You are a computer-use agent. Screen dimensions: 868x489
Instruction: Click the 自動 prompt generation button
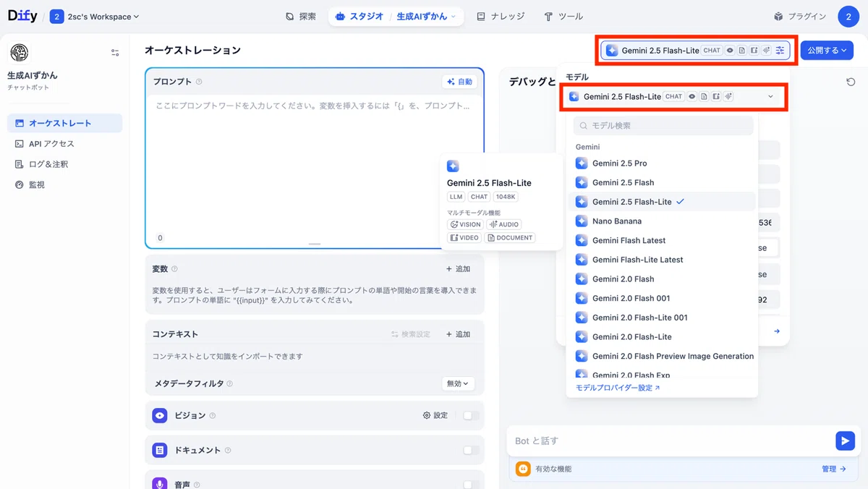(459, 82)
